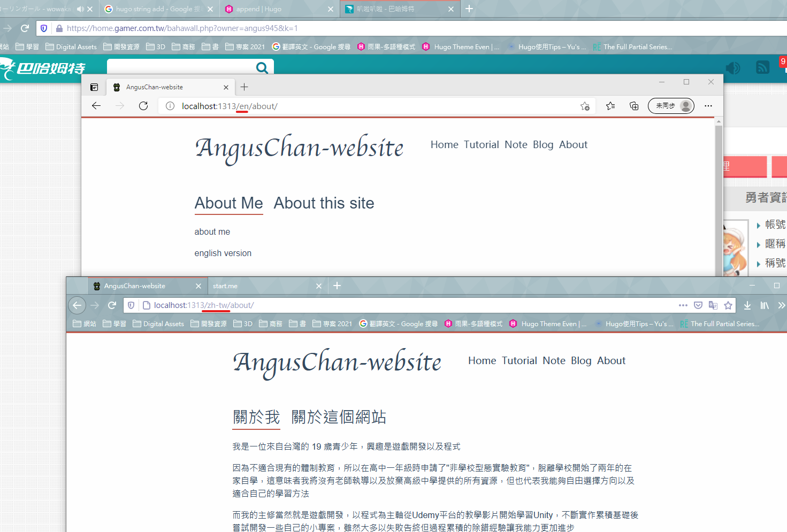Click the translate icon in Firefox address bar
The width and height of the screenshot is (787, 532).
click(713, 305)
